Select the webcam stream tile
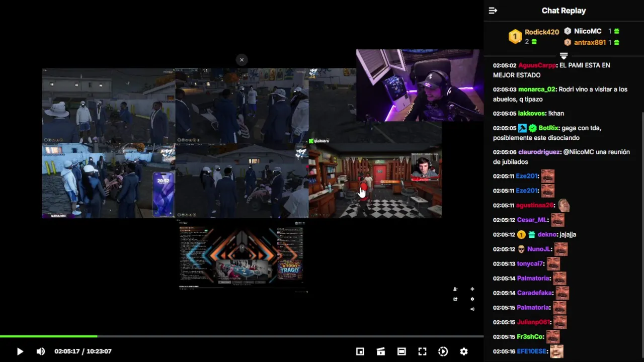Viewport: 644px width, 362px height. (419, 85)
